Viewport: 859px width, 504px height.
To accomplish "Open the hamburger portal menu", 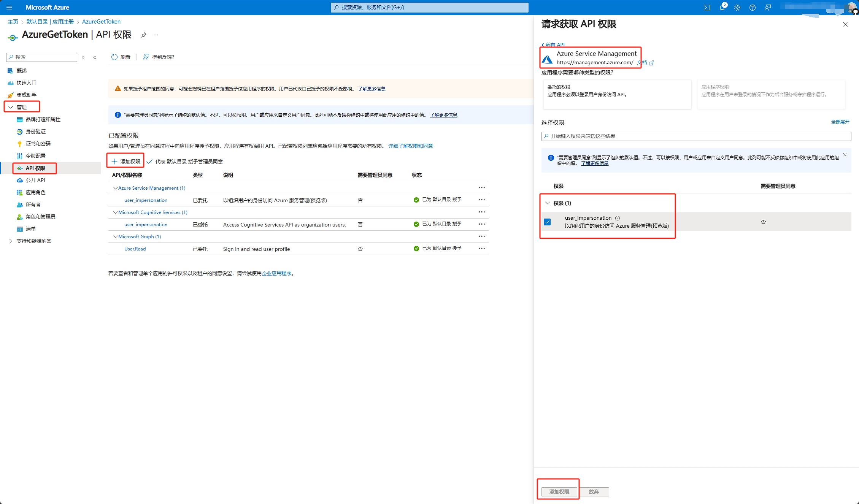I will (9, 8).
